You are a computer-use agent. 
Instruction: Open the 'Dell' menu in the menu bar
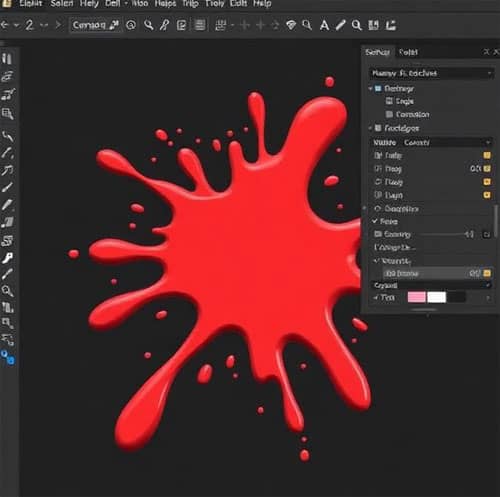pos(112,4)
